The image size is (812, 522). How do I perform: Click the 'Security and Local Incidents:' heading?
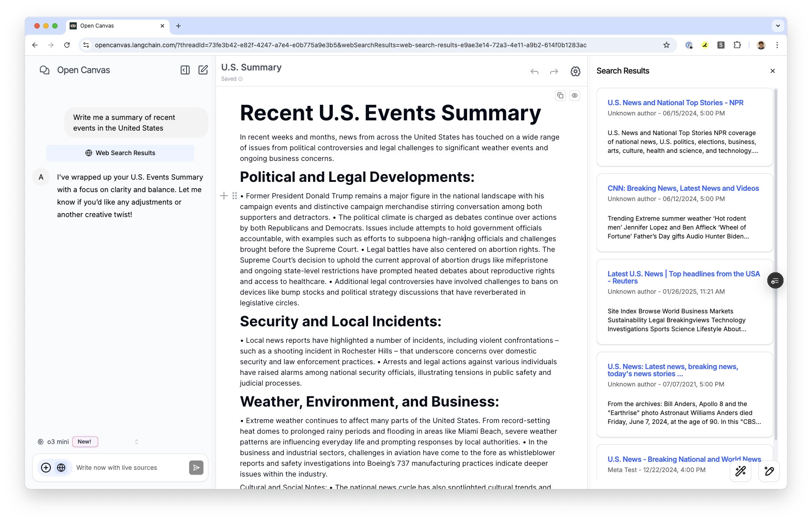click(x=340, y=321)
